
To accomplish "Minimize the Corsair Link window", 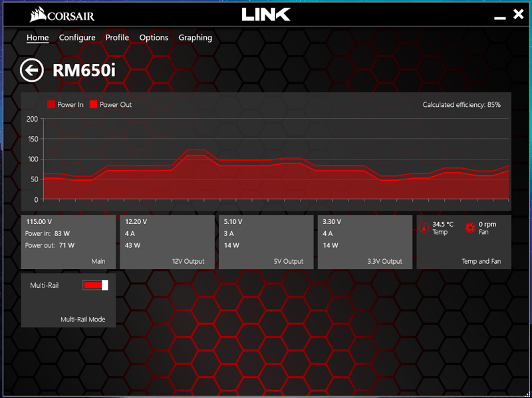I will (x=500, y=17).
